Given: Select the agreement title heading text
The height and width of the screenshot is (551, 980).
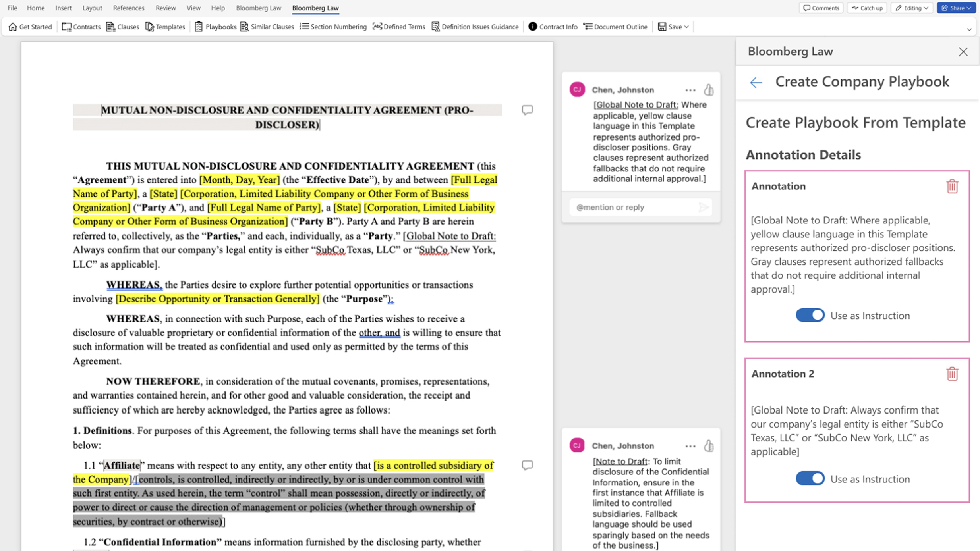Looking at the screenshot, I should pos(287,117).
